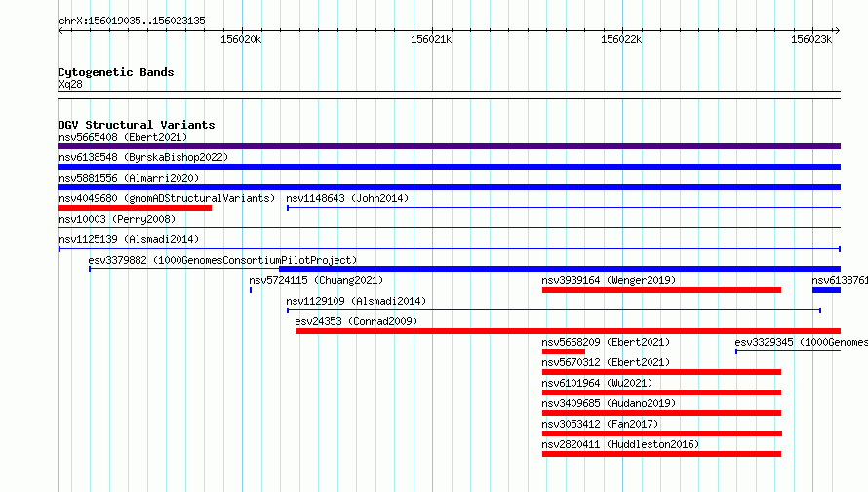Open the nsv5881556 (Almarri2020) variant bar

[449, 187]
